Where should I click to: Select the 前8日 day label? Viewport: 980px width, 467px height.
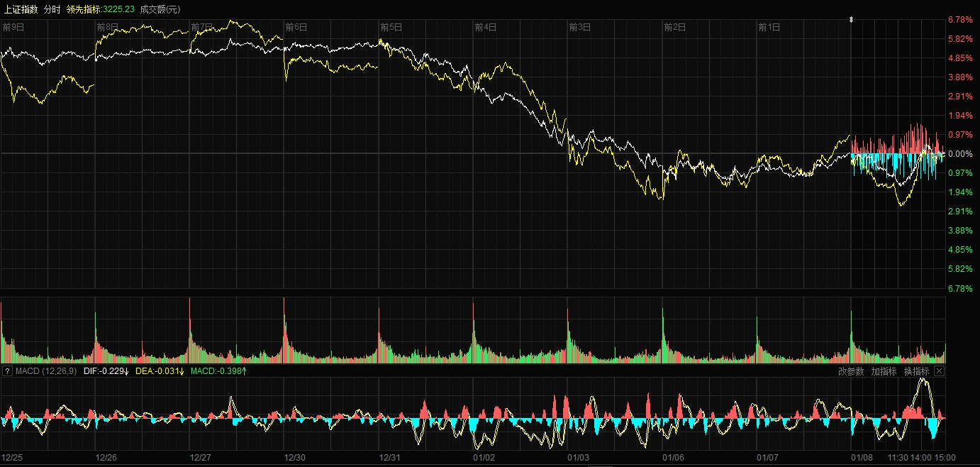[107, 27]
